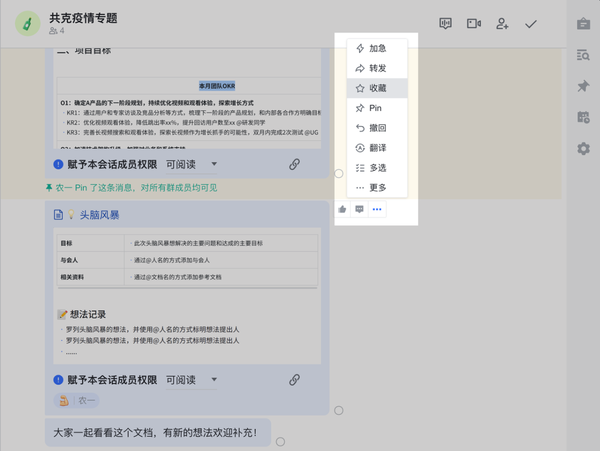Click the 大家一起看看这个文档 message bubble
Screen dimensions: 600x451
tap(158, 433)
